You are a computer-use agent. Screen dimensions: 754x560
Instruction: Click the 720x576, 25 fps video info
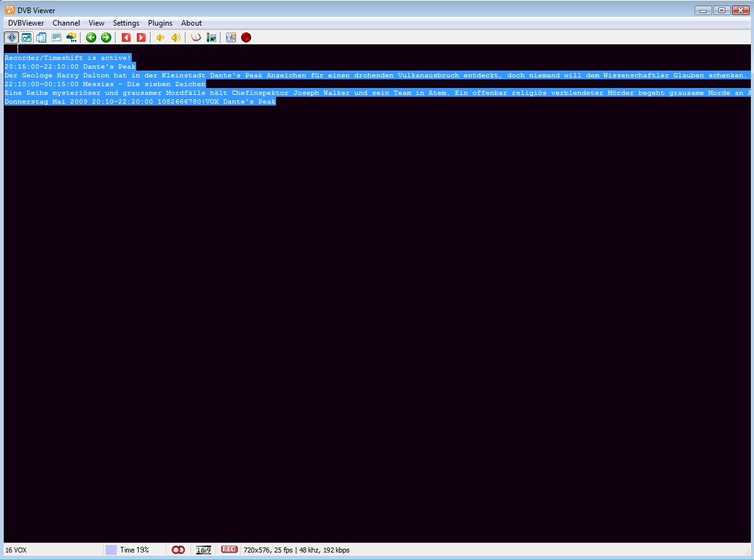[x=269, y=550]
